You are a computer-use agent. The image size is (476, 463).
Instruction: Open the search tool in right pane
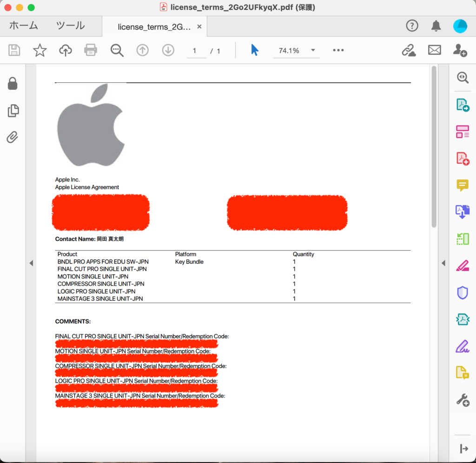(x=463, y=78)
